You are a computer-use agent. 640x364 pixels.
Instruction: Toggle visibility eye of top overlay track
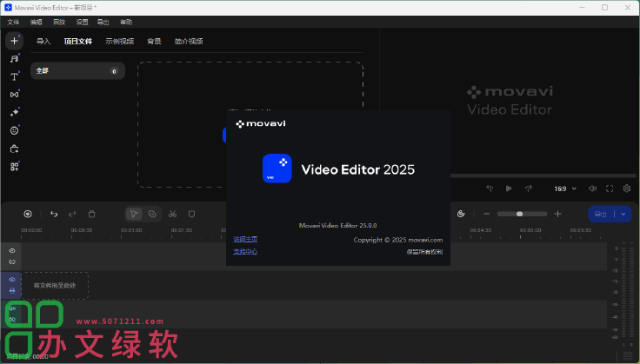coord(12,251)
